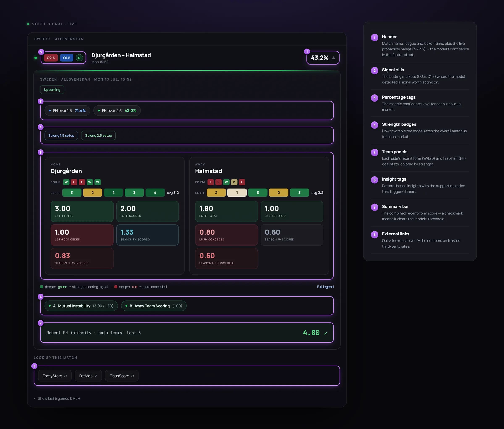Click Djurgården's 3.00 L5 FH Total card

(82, 211)
